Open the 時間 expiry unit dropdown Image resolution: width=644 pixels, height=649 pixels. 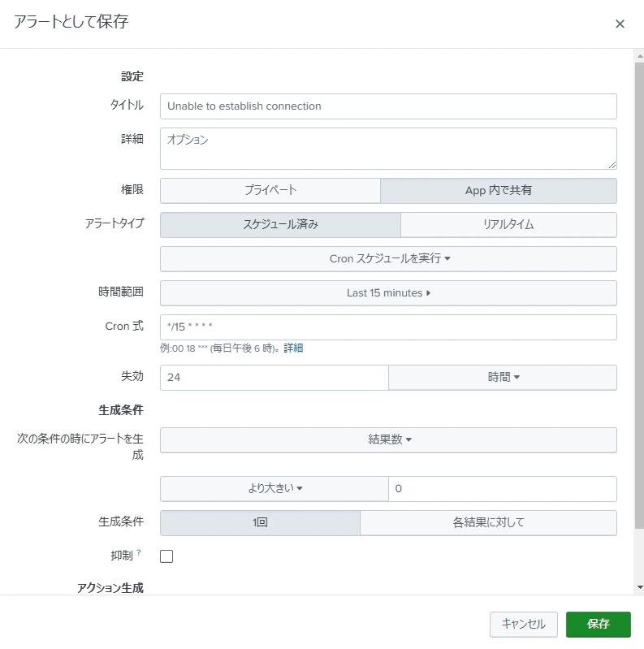[503, 378]
